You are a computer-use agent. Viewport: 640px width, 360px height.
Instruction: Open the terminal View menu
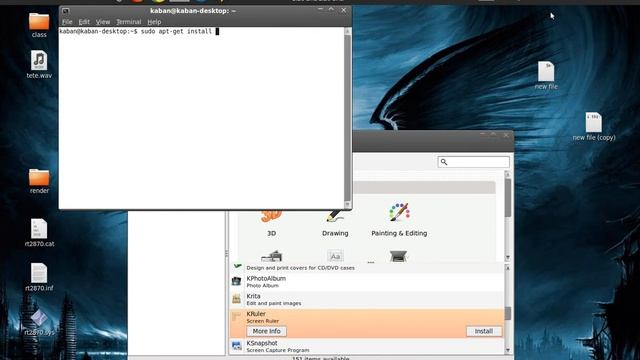tap(103, 22)
